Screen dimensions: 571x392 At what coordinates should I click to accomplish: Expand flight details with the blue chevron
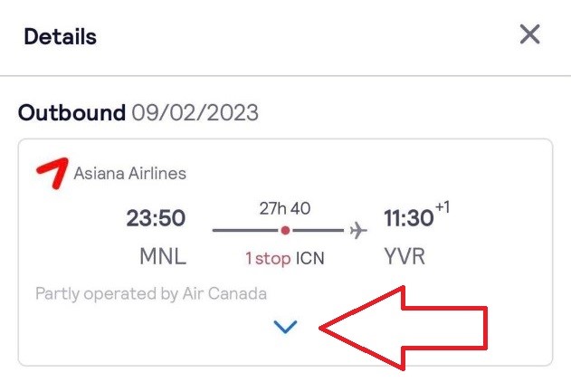tap(285, 327)
